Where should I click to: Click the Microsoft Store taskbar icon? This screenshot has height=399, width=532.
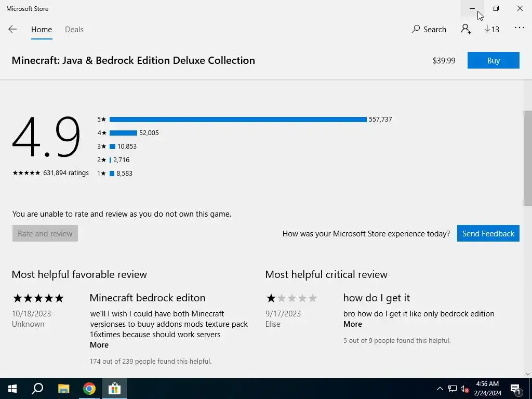click(115, 389)
